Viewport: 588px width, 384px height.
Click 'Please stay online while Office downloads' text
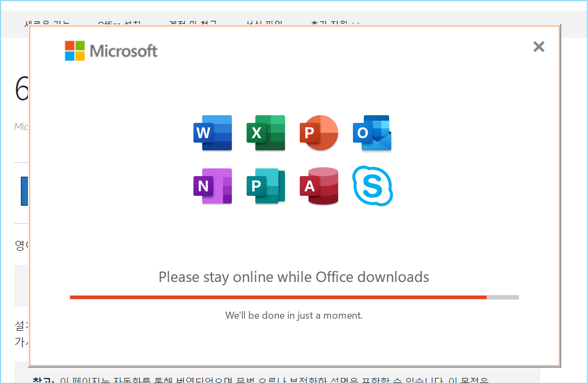click(294, 277)
